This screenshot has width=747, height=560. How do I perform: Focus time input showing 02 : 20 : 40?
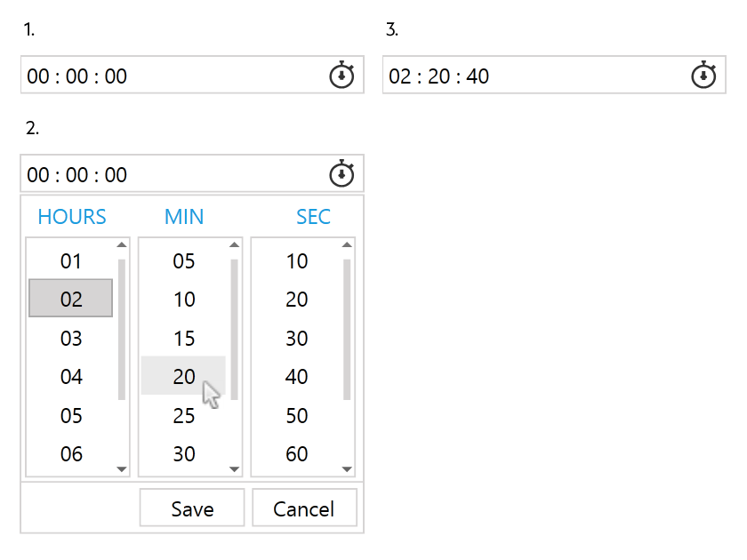(554, 75)
